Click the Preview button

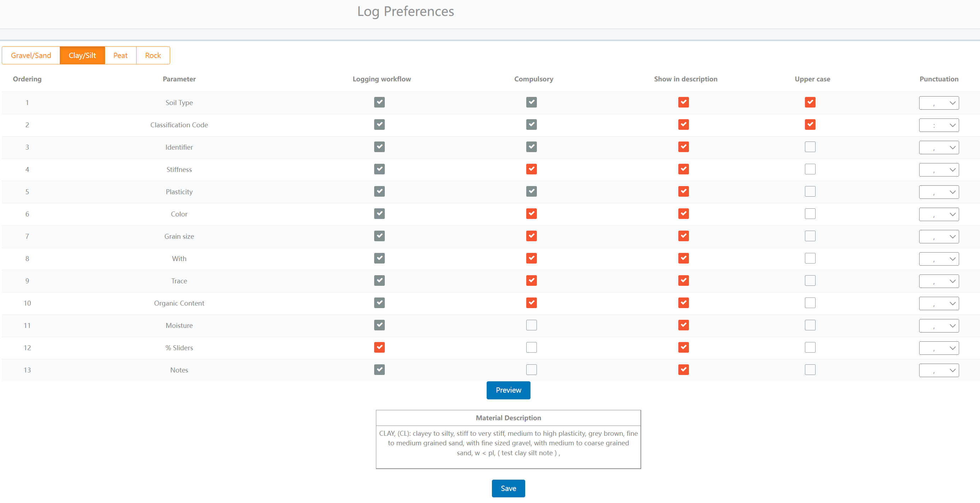[x=508, y=390]
